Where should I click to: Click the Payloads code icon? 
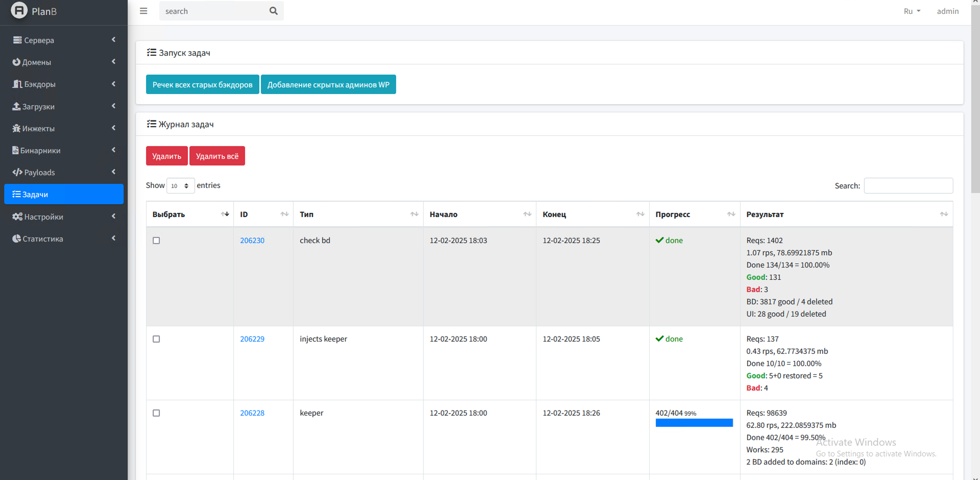pyautogui.click(x=17, y=172)
